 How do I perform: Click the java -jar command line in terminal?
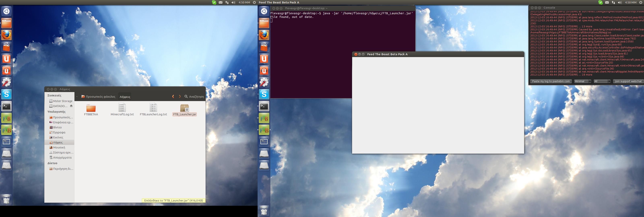tap(342, 13)
